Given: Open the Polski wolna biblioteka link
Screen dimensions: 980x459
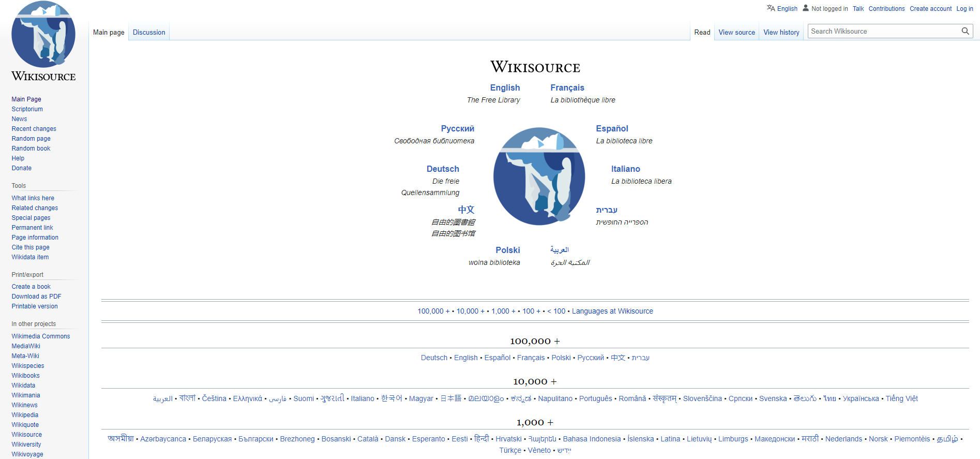Looking at the screenshot, I should (x=507, y=250).
